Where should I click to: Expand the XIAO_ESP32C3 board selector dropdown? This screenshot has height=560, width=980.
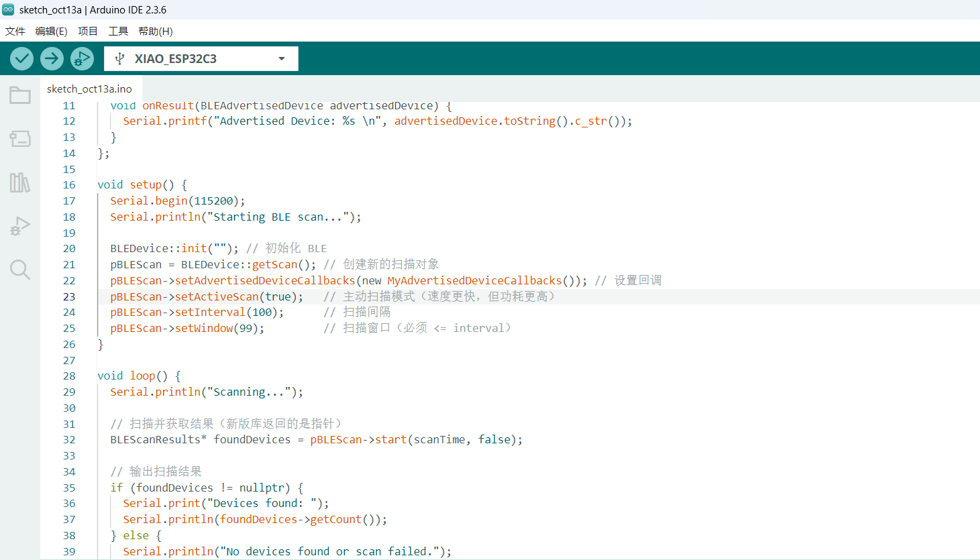click(x=176, y=59)
